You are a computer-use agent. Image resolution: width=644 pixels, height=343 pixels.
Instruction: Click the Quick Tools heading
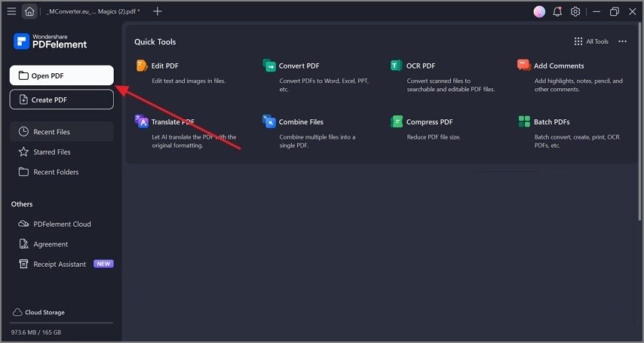pos(155,41)
